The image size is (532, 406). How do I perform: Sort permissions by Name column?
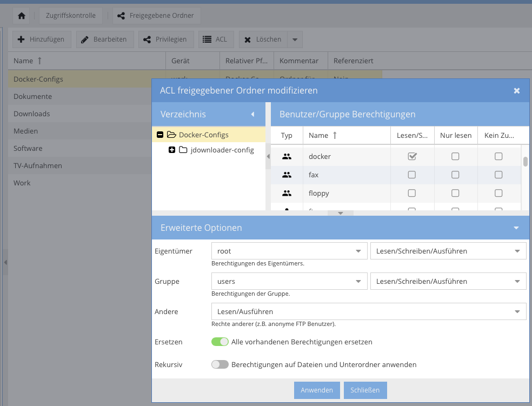(x=347, y=135)
